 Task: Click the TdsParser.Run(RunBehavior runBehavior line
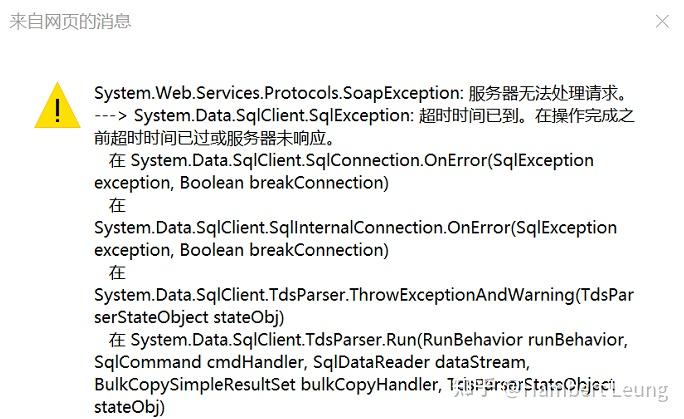[x=369, y=340]
